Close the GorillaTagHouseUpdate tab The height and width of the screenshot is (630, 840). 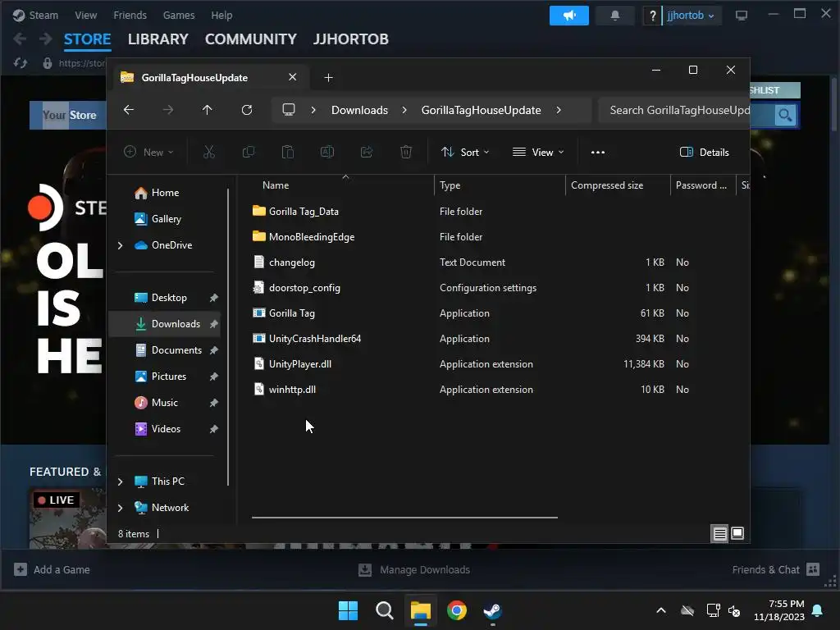pos(293,77)
